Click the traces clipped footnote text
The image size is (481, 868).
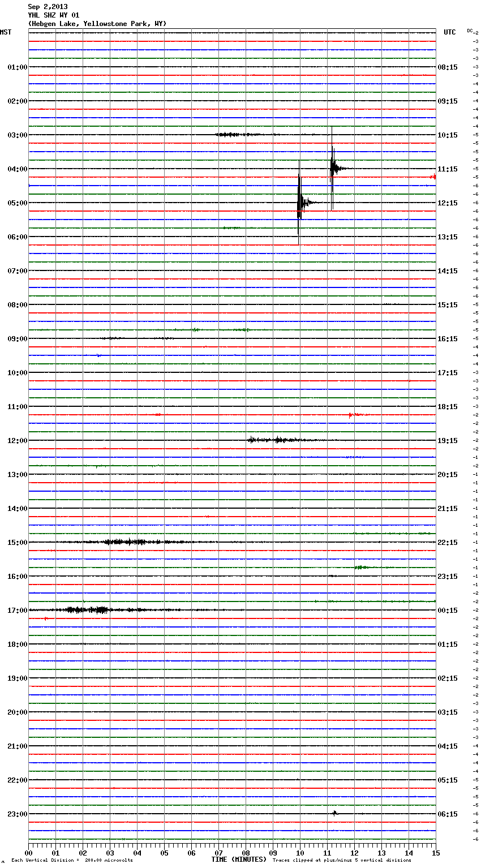[x=342, y=861]
